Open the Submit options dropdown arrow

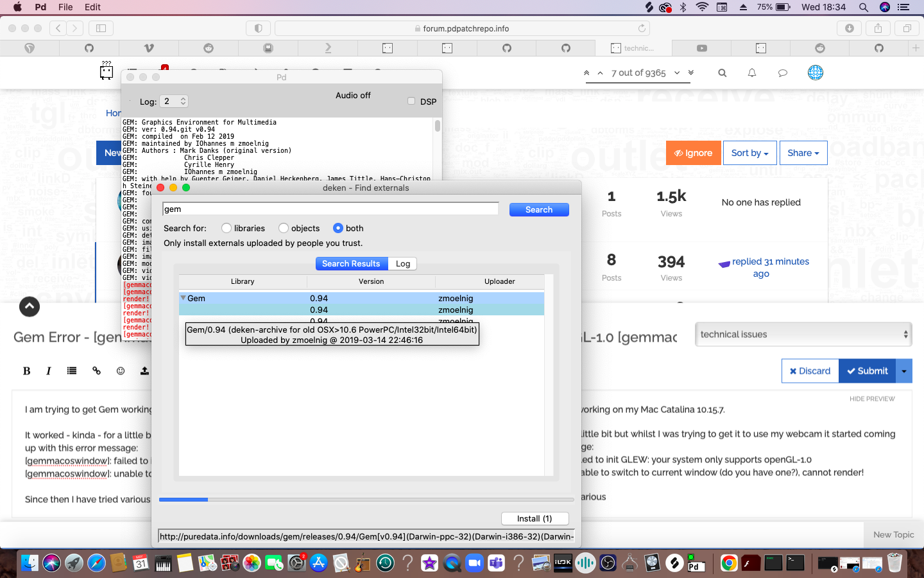[904, 371]
